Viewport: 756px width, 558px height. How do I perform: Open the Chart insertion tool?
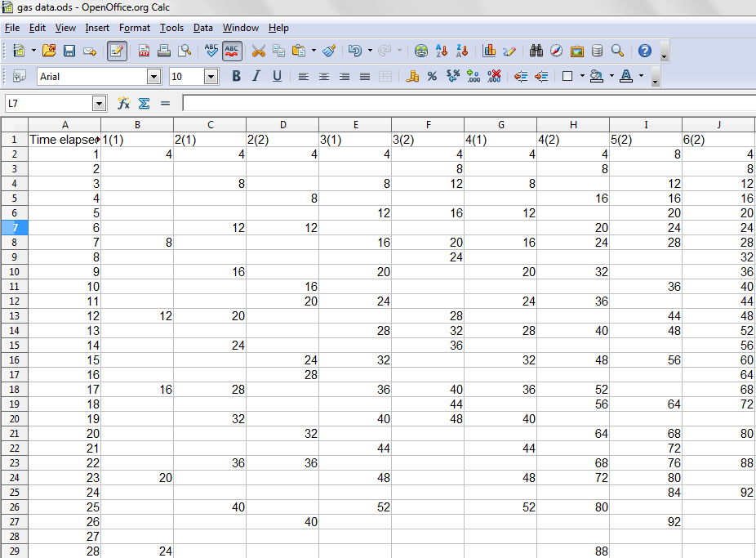[489, 51]
